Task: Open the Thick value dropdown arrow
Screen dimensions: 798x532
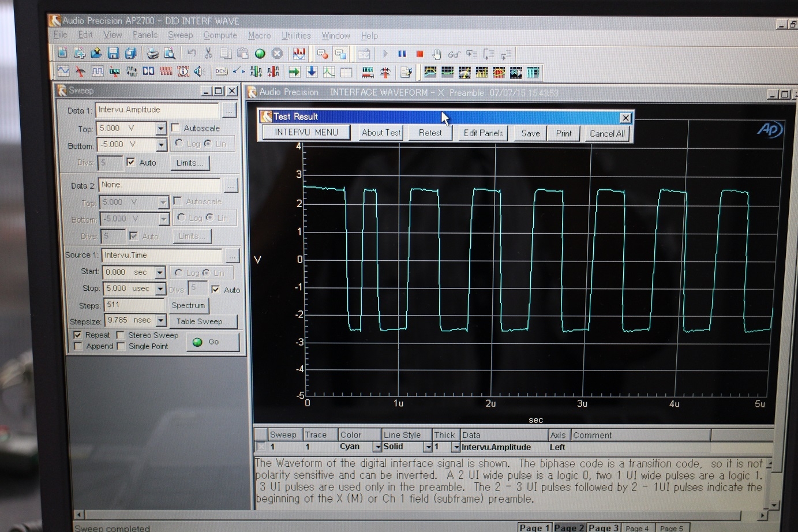Action: 456,447
